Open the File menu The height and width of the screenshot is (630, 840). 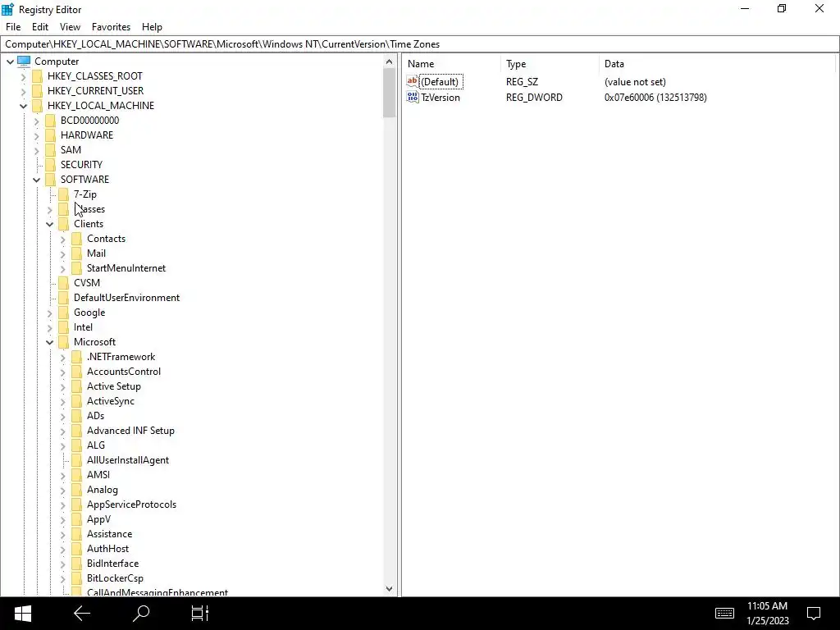pyautogui.click(x=13, y=27)
